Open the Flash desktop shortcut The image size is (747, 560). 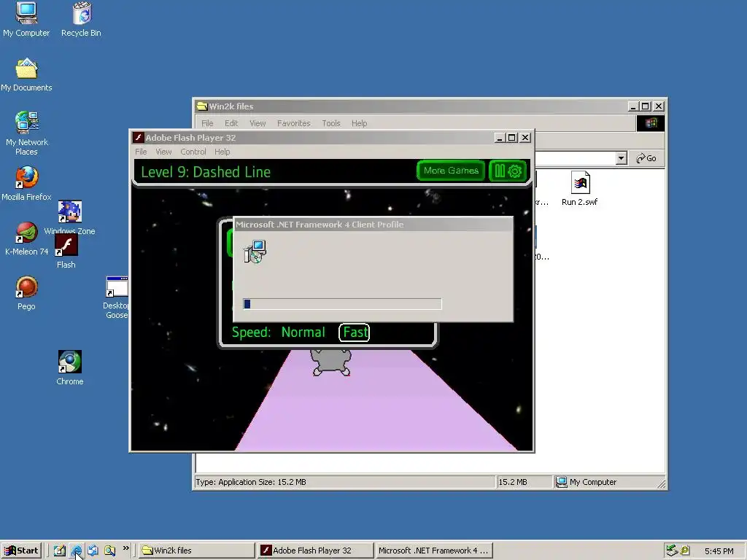pyautogui.click(x=66, y=251)
